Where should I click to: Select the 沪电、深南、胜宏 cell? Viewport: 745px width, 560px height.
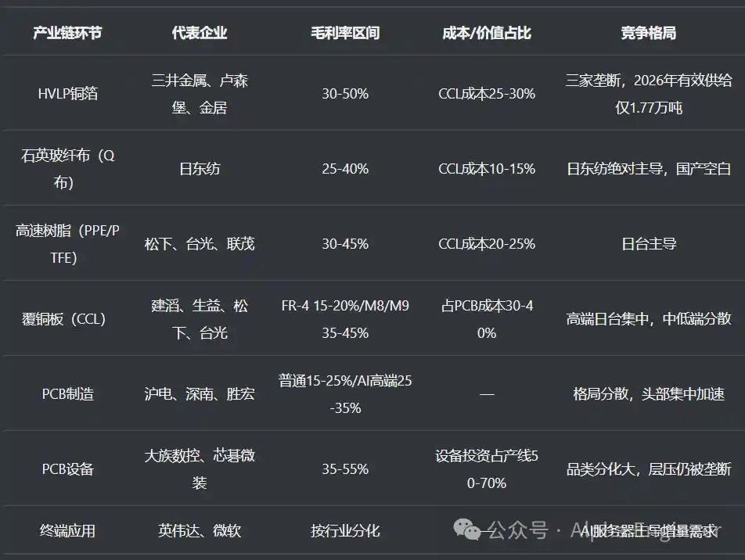[200, 393]
